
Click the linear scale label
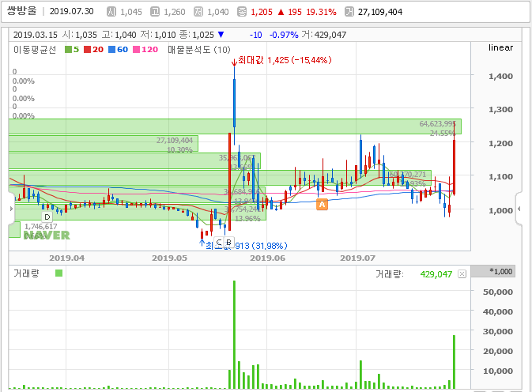point(500,47)
